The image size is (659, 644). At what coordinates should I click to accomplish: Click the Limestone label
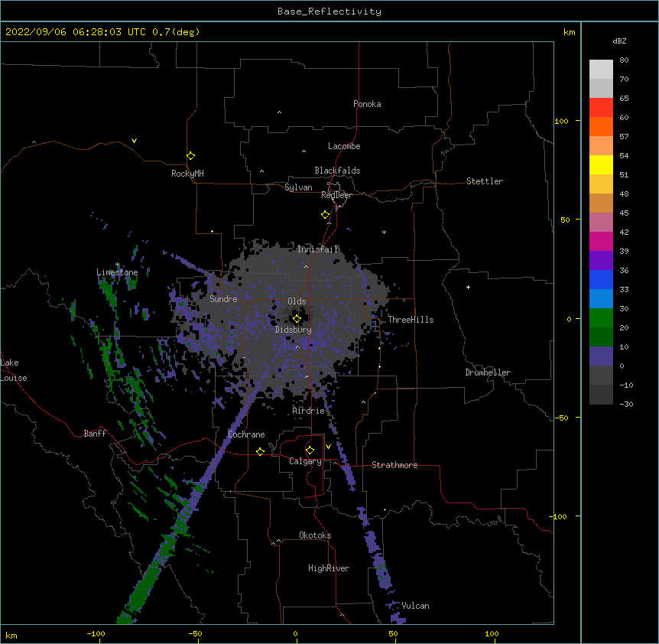(x=117, y=272)
